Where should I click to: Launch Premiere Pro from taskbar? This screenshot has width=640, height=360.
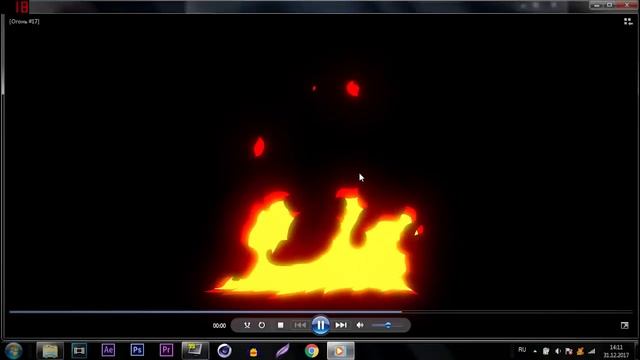[166, 350]
